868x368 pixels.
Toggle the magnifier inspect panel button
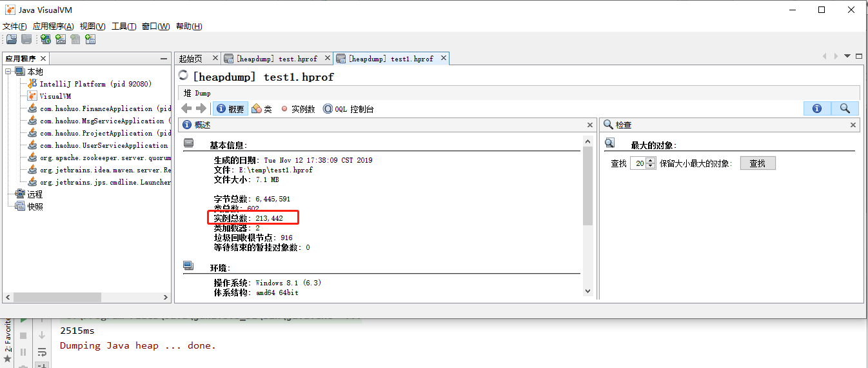point(845,108)
